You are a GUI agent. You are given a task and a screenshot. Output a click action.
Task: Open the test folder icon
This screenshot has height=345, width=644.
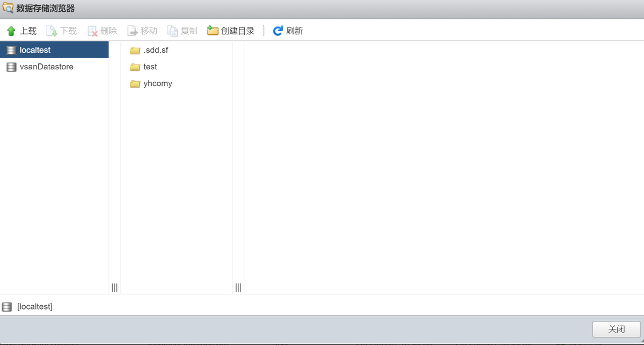(x=135, y=67)
